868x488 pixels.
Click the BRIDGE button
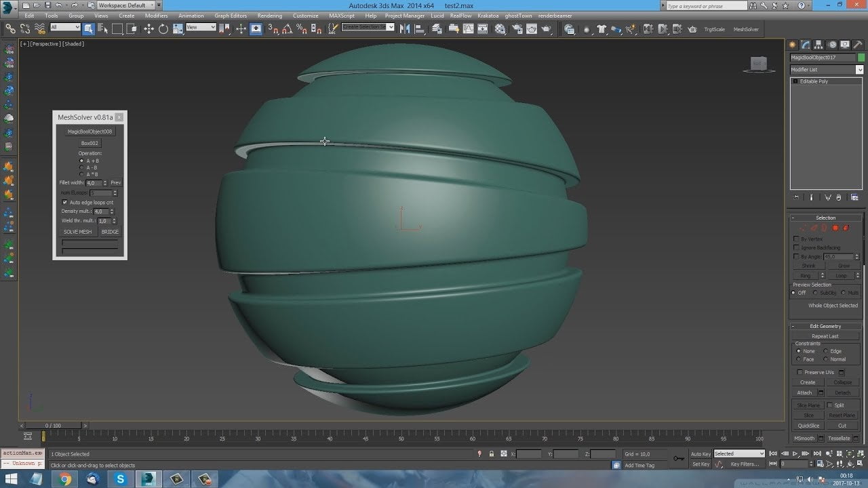pyautogui.click(x=110, y=232)
